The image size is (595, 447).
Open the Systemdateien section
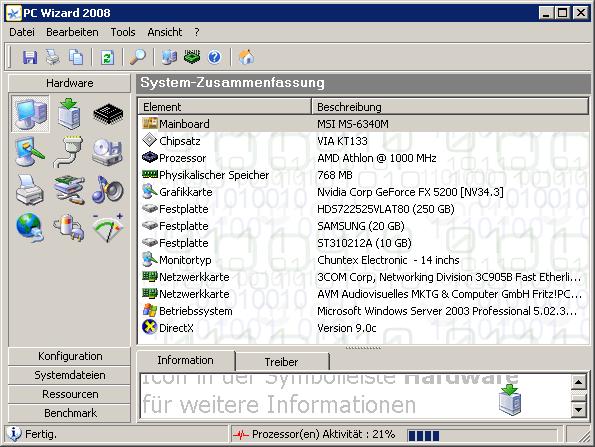pyautogui.click(x=69, y=375)
